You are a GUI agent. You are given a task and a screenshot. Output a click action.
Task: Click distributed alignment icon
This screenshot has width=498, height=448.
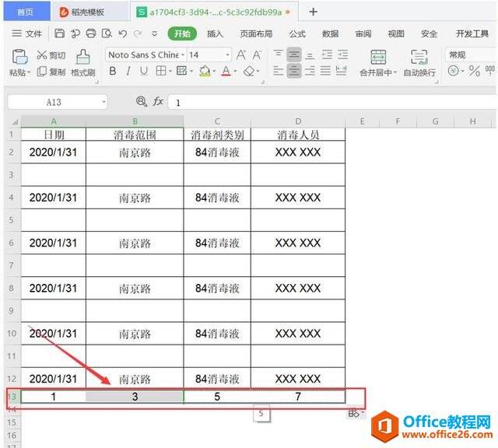pyautogui.click(x=341, y=71)
